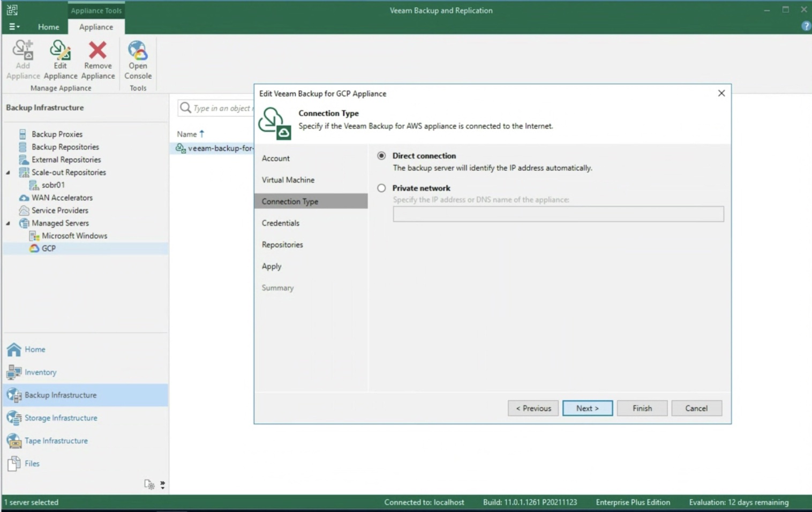Click the sobr01 repository icon
812x512 pixels.
(x=34, y=185)
